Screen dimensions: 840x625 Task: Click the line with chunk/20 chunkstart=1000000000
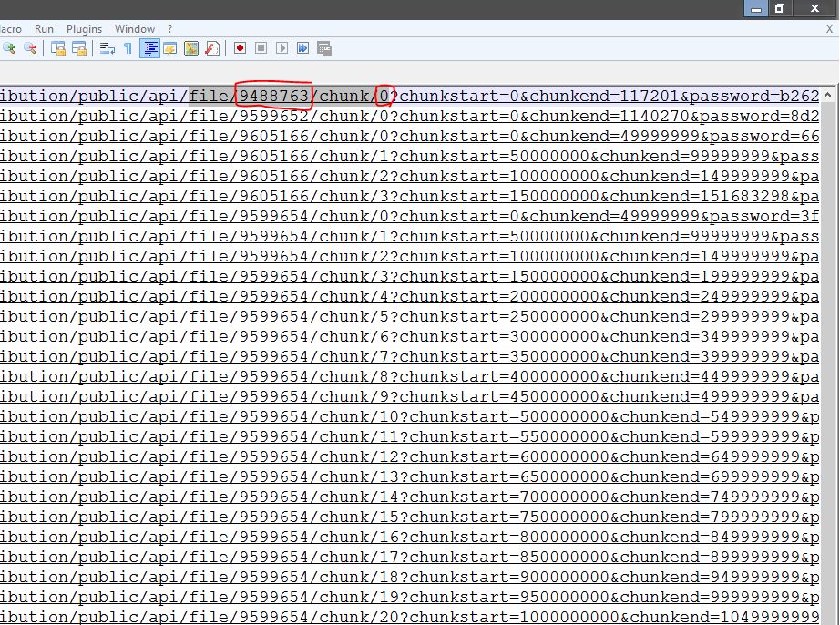[x=410, y=617]
